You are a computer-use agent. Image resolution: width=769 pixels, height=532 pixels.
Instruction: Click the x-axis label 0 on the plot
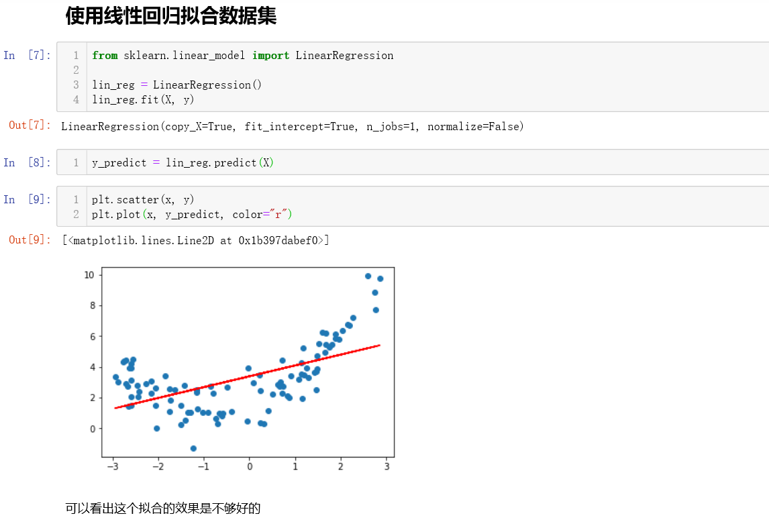click(250, 466)
